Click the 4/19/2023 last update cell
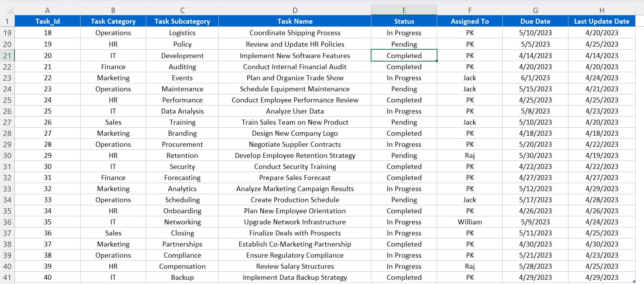 pos(602,156)
